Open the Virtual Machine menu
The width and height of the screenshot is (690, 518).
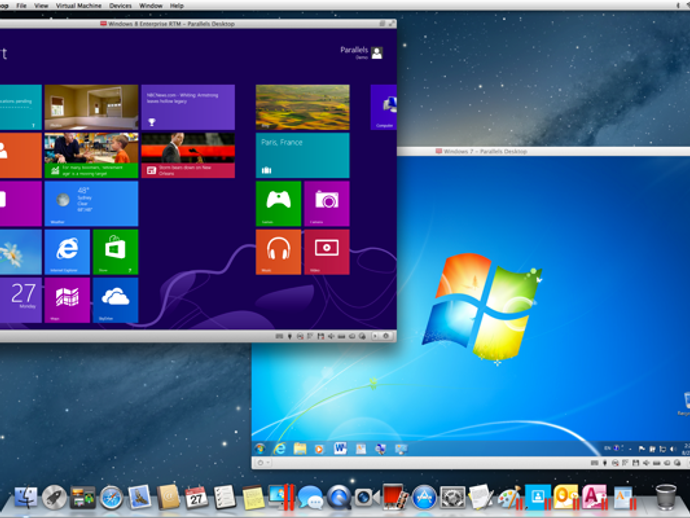pyautogui.click(x=78, y=6)
